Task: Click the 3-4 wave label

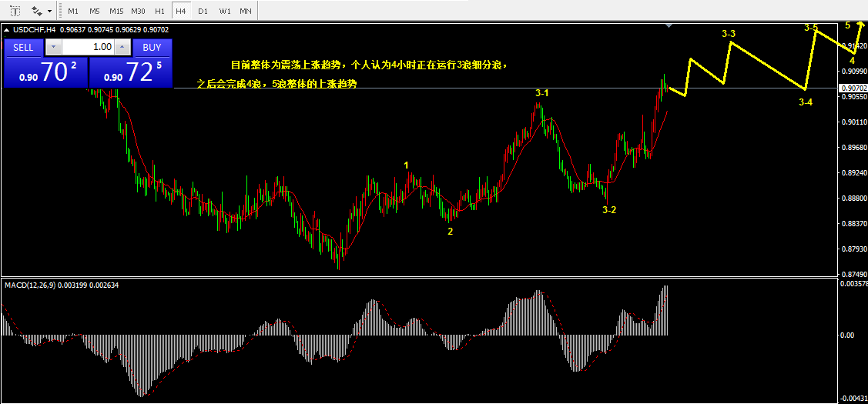Action: click(806, 102)
